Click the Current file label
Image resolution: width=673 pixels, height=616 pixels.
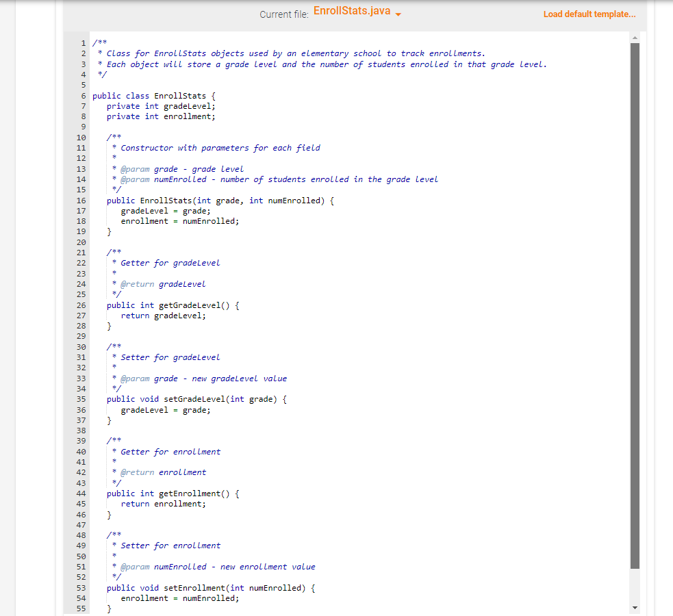click(x=283, y=14)
